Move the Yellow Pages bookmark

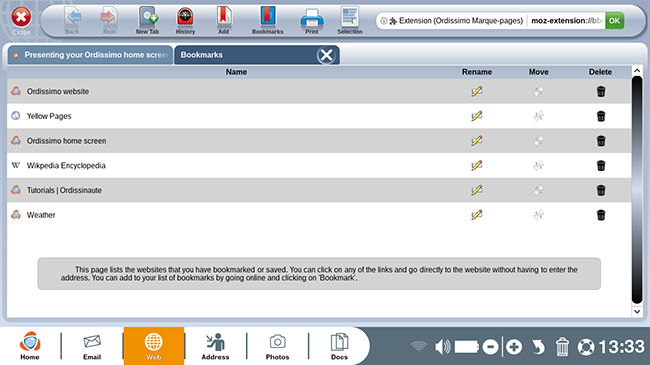[x=538, y=116]
